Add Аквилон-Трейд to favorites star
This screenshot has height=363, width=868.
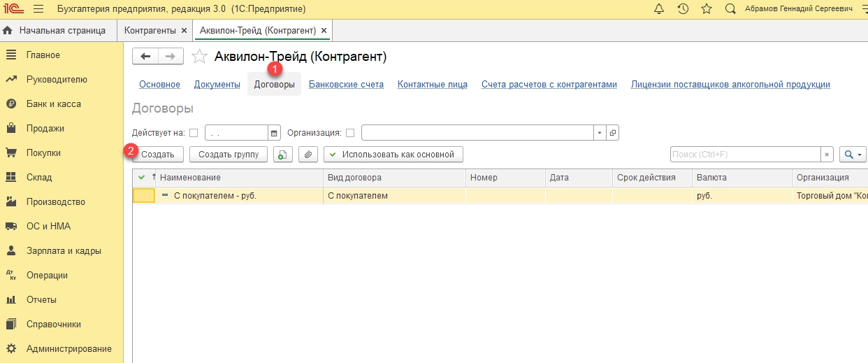199,57
